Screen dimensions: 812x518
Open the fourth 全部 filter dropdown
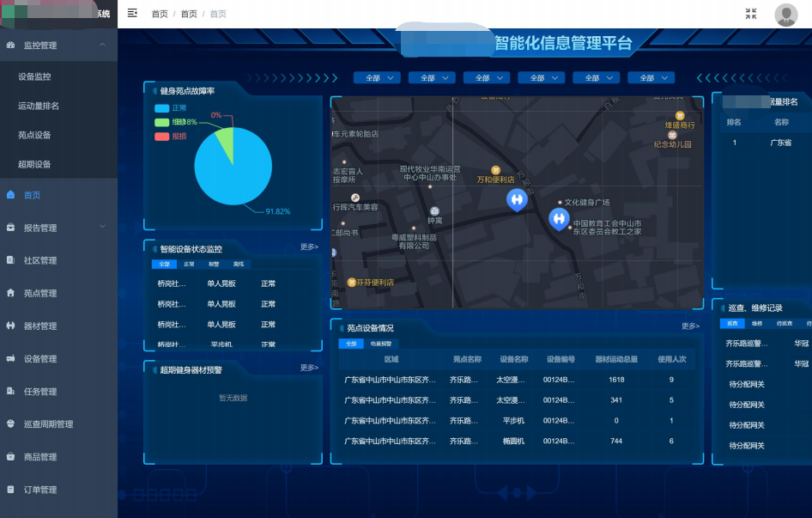coord(541,78)
